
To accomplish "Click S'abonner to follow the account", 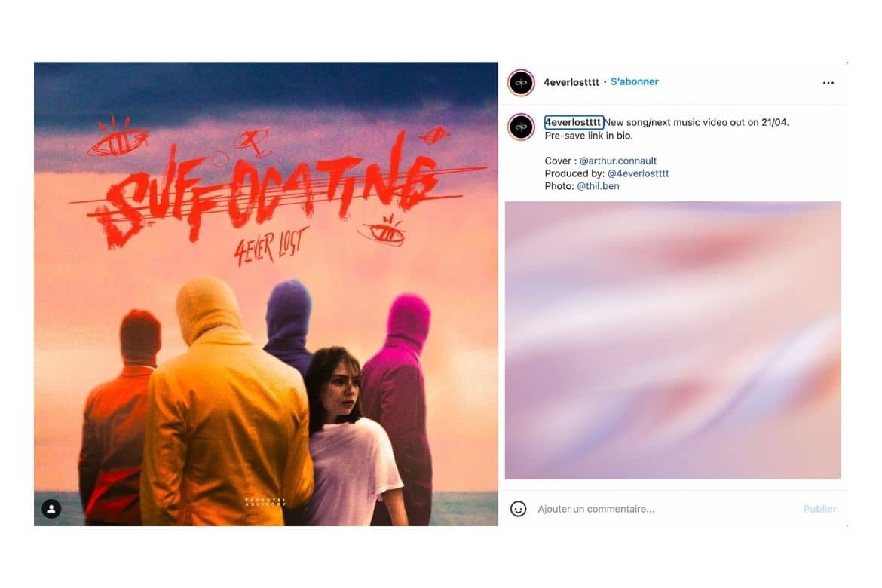I will point(635,81).
